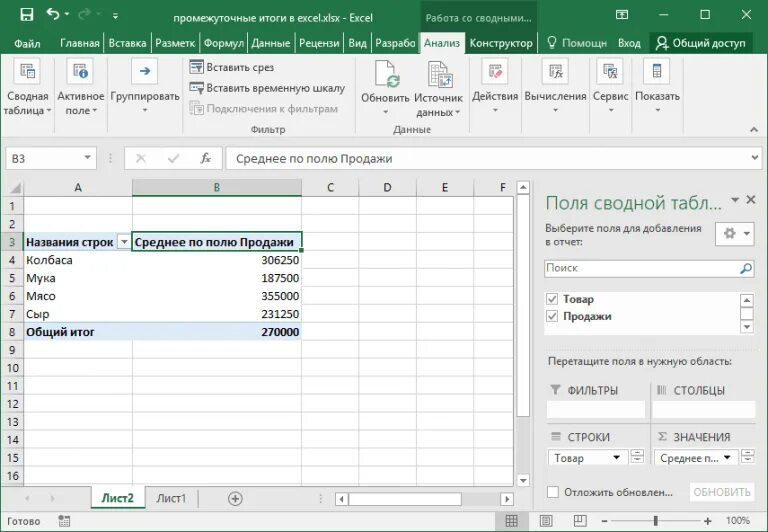Open the Quick Access Toolbar customize arrow
The height and width of the screenshot is (532, 768).
tap(115, 16)
